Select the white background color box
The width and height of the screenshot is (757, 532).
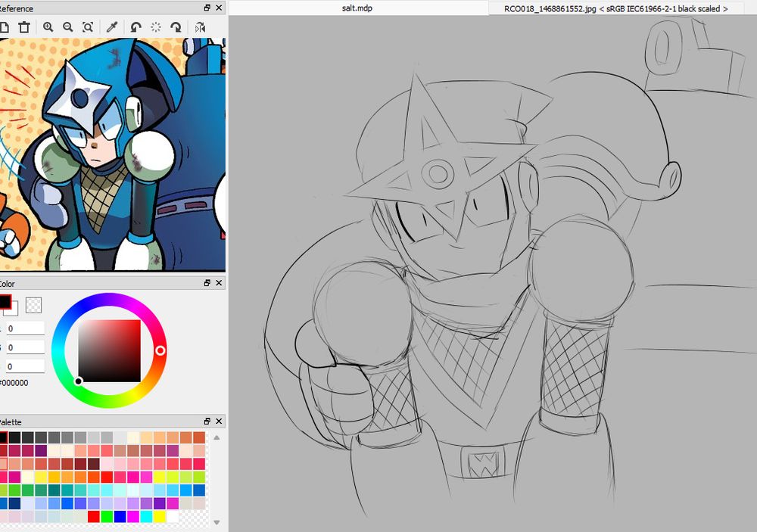coord(13,310)
